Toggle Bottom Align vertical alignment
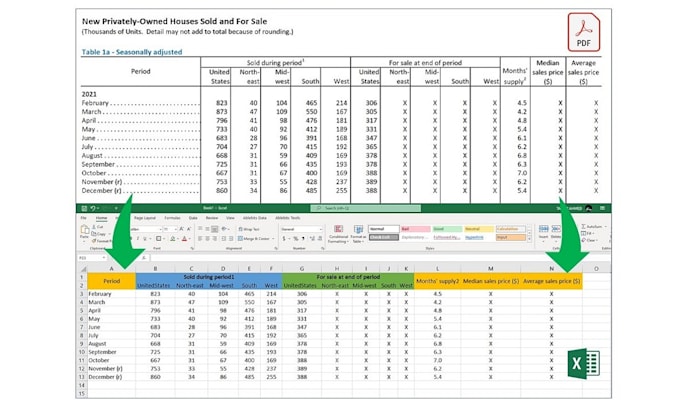 click(215, 229)
